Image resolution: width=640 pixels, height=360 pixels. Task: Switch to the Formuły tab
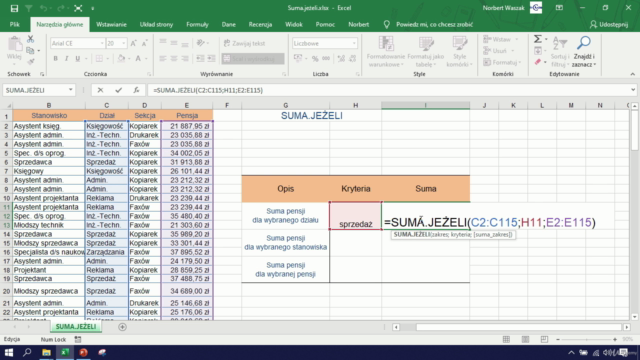[x=197, y=24]
